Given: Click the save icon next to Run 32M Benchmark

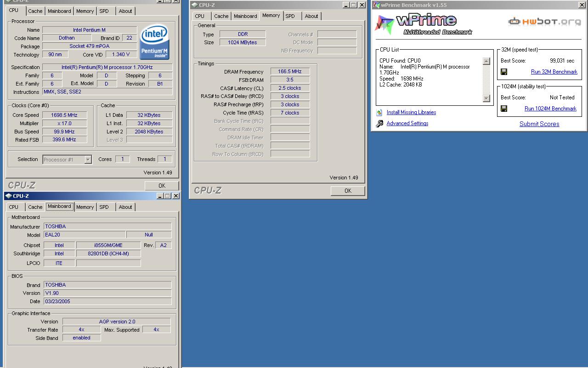Looking at the screenshot, I should [x=504, y=72].
